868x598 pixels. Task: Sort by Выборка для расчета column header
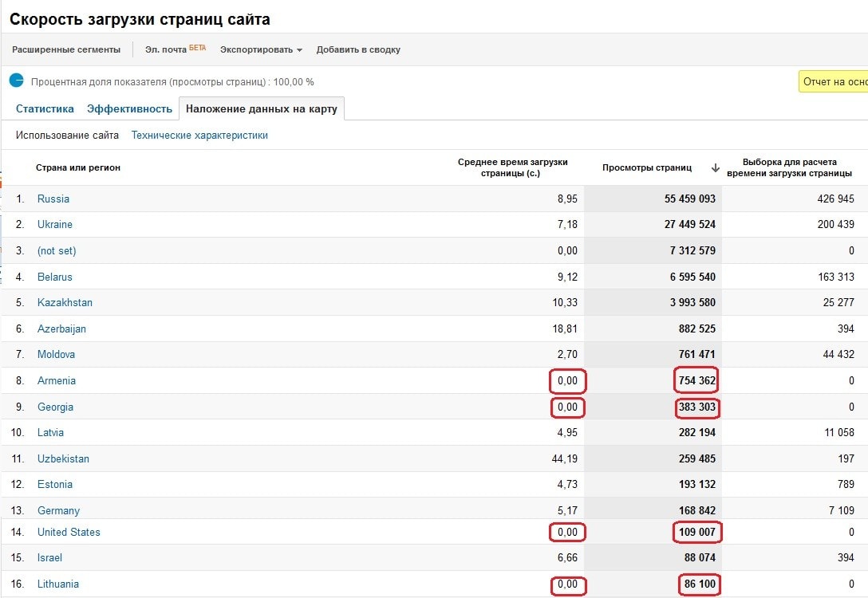(789, 167)
